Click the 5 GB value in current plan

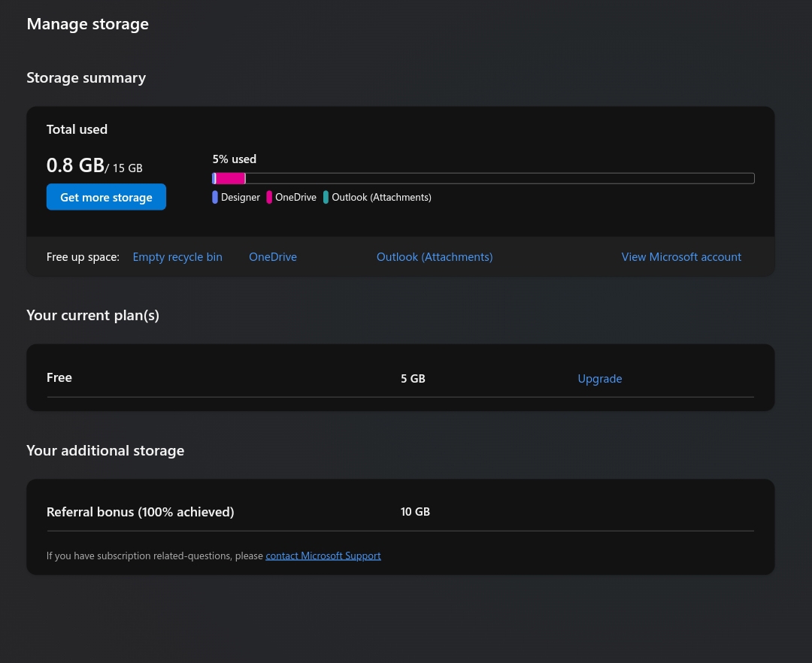[x=412, y=378]
